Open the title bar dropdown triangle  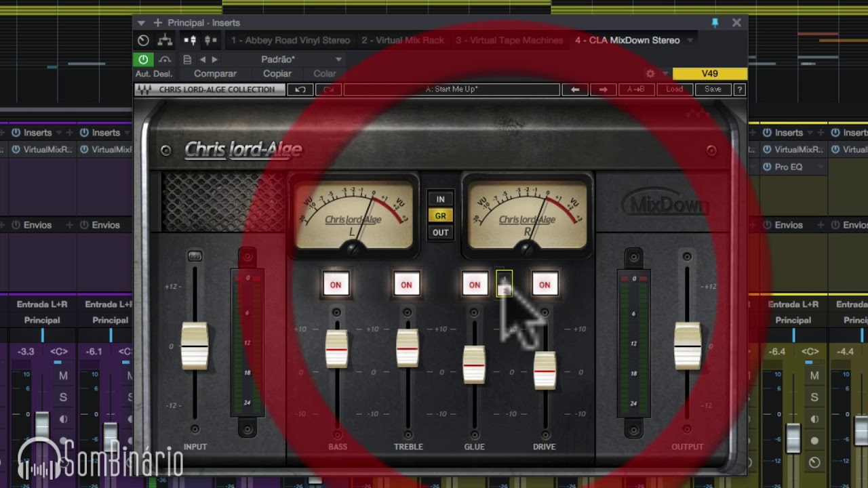[x=141, y=23]
